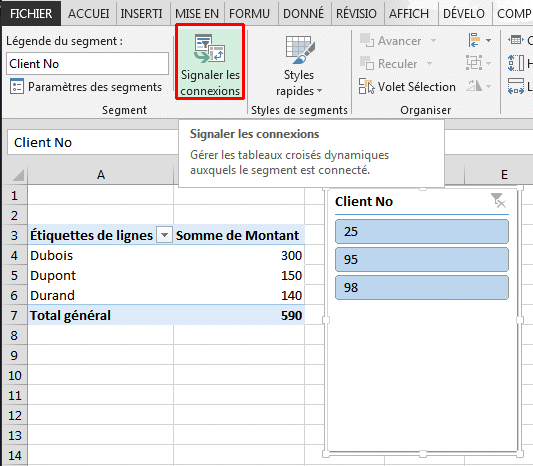Select the Somme de Montant header cell
The width and height of the screenshot is (533, 466).
[239, 235]
